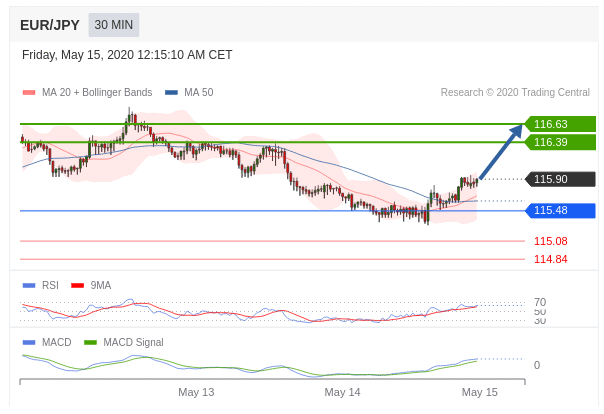Click the MA 50 blue legend swatch
The image size is (604, 414).
pos(171,93)
